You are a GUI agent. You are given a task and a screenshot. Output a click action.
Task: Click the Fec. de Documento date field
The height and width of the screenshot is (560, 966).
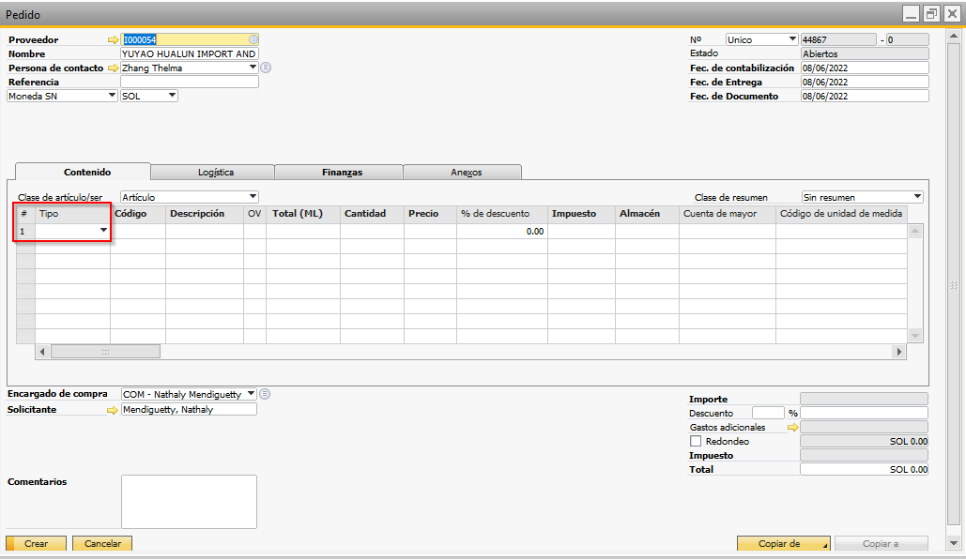(865, 96)
